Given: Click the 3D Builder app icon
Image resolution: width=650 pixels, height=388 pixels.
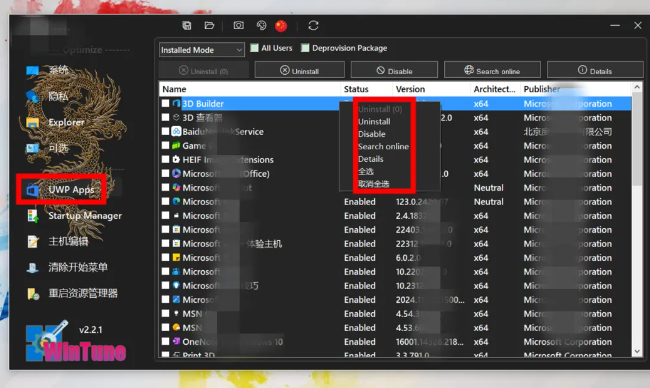Looking at the screenshot, I should coord(176,103).
